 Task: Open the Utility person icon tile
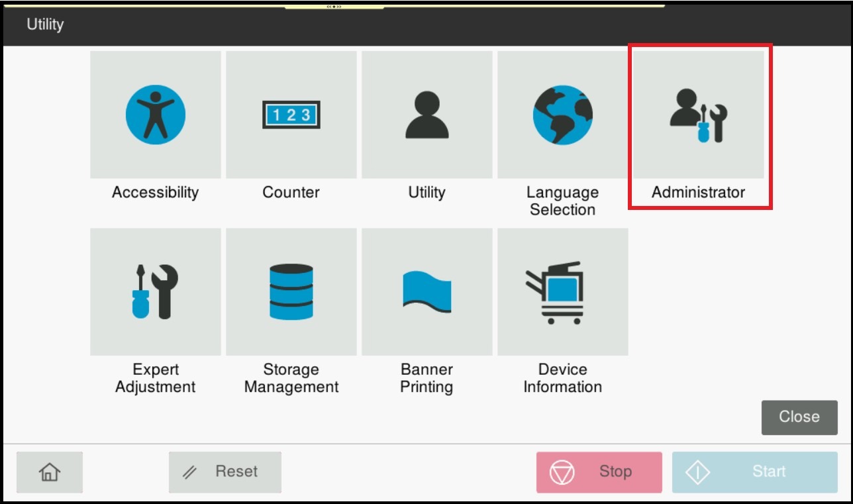pyautogui.click(x=426, y=115)
